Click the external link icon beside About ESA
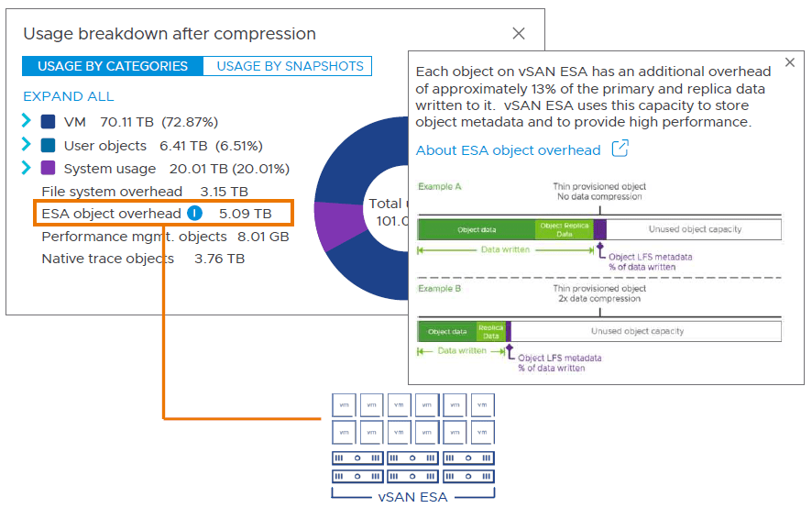 tap(620, 149)
